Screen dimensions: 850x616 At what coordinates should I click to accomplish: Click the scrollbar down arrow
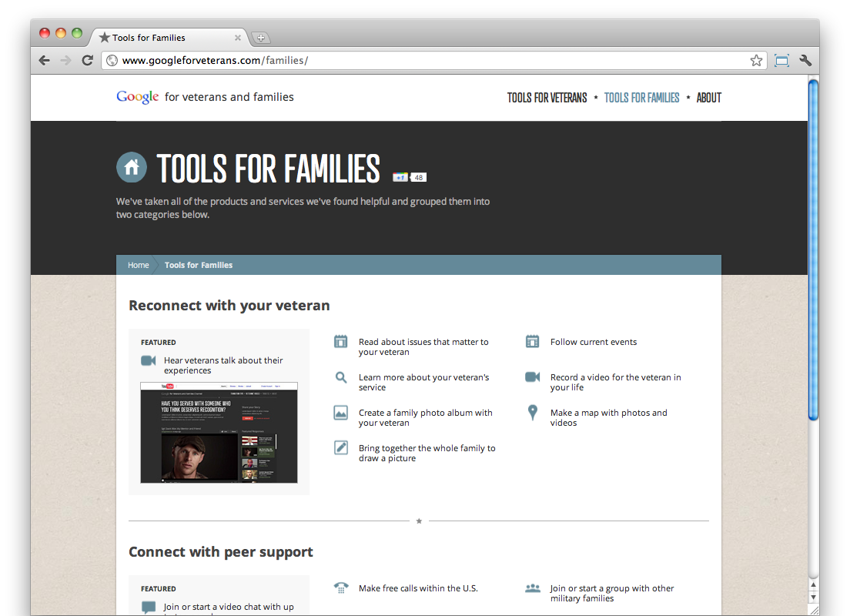pyautogui.click(x=813, y=598)
